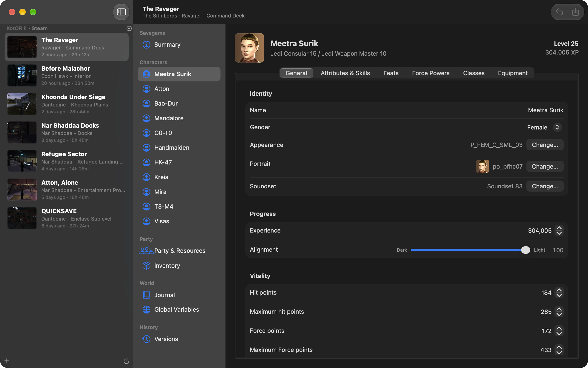Click Change next to Portrait
Screen dimensions: 588x368
click(545, 167)
